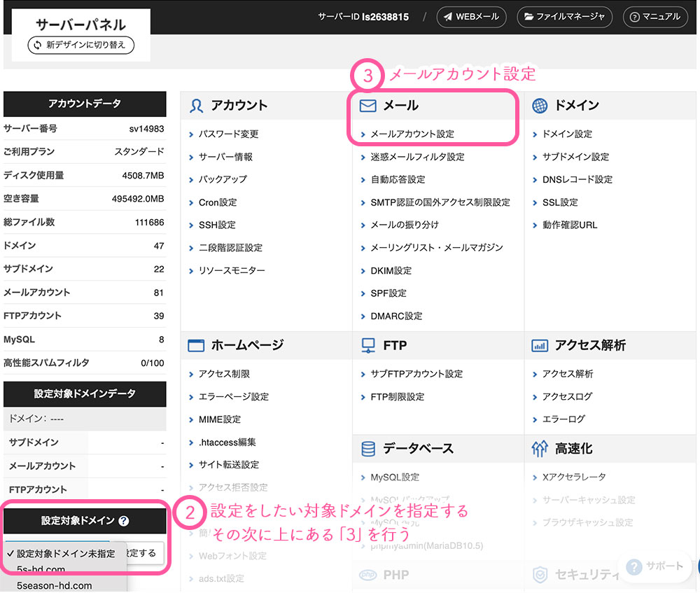Open the ファイルマネージャ button
Viewport: 700px width, 593px height.
(564, 17)
